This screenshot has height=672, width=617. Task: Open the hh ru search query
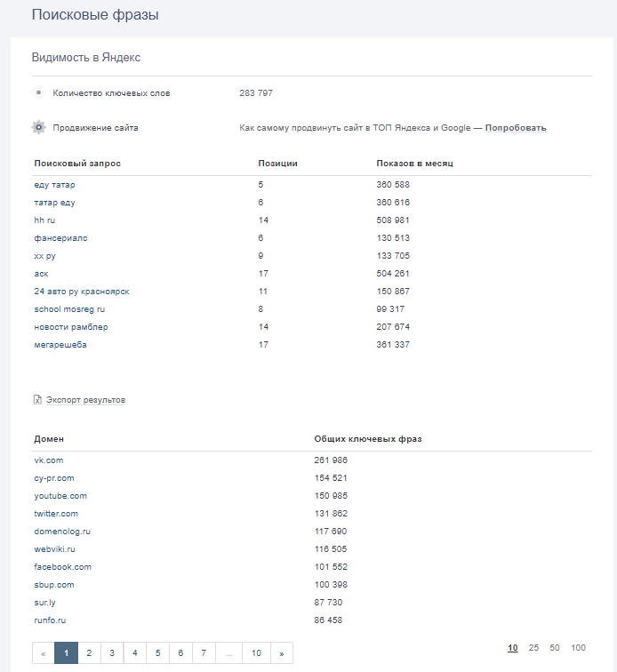pos(44,220)
